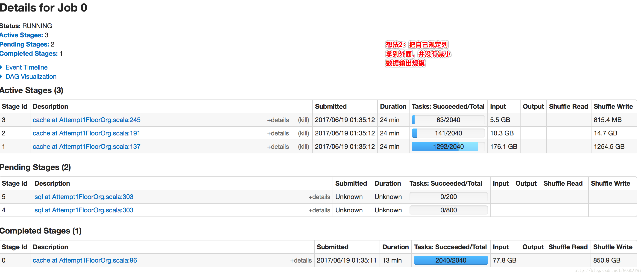Click the 1292/2040 task progress bar
The width and height of the screenshot is (644, 275).
[448, 146]
